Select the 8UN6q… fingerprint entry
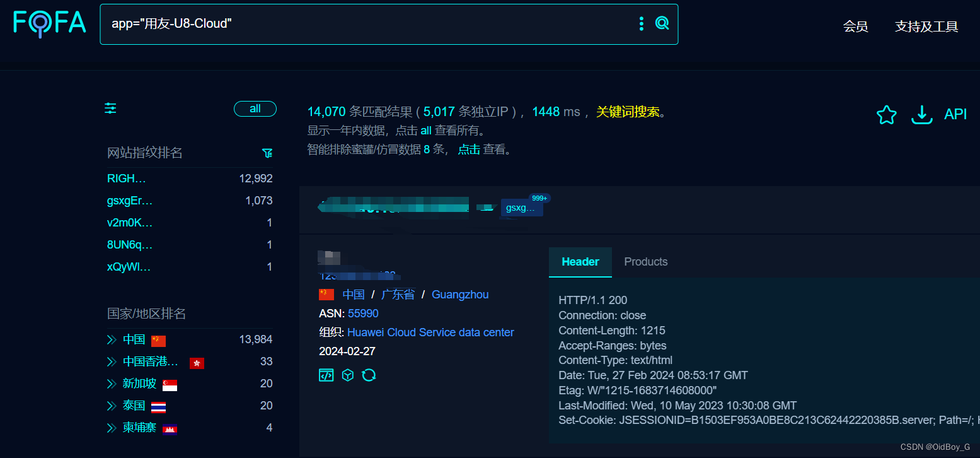This screenshot has height=458, width=980. click(x=130, y=245)
